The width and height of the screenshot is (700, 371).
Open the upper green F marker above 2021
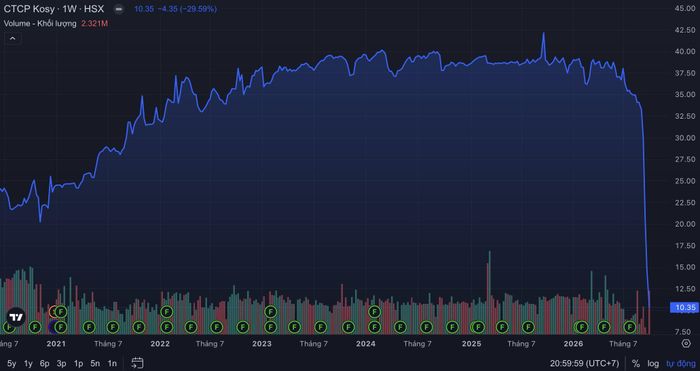click(x=61, y=311)
